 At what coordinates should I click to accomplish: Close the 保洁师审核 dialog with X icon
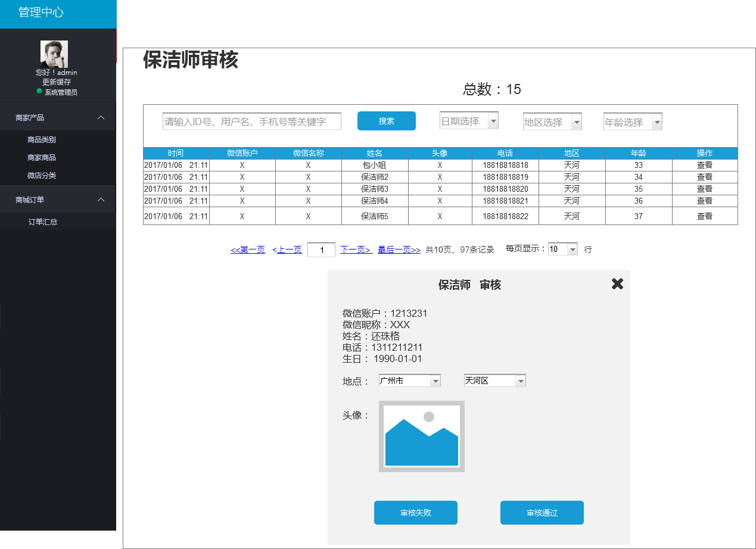coord(617,284)
